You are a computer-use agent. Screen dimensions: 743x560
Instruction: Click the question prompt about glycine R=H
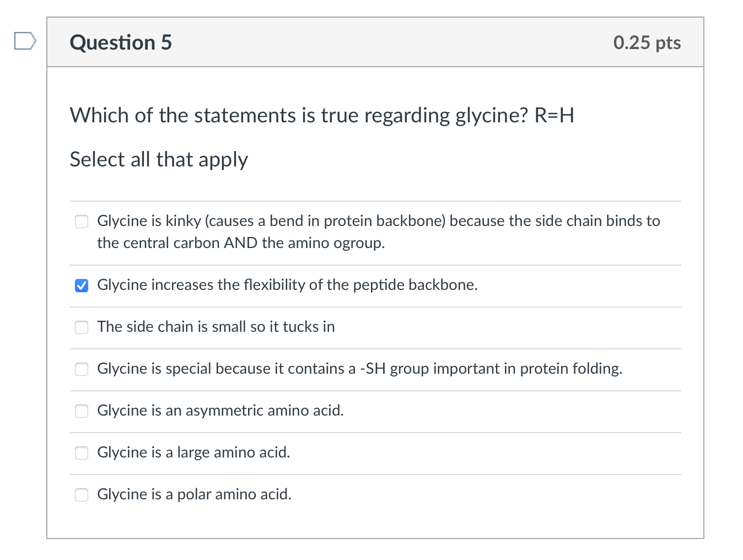(322, 115)
